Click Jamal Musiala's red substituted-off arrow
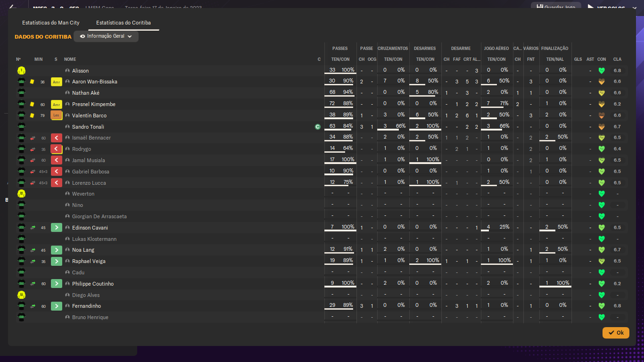Viewport: 644px width, 362px height. pyautogui.click(x=57, y=160)
